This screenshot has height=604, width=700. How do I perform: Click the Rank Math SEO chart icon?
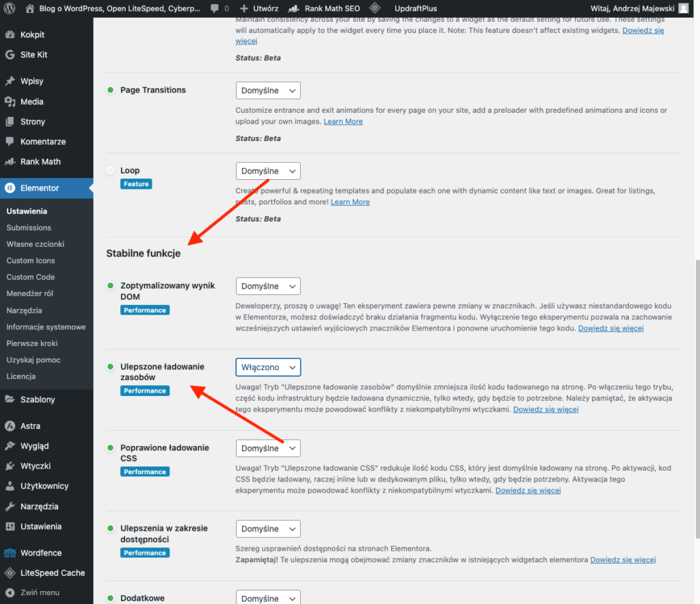coord(294,8)
